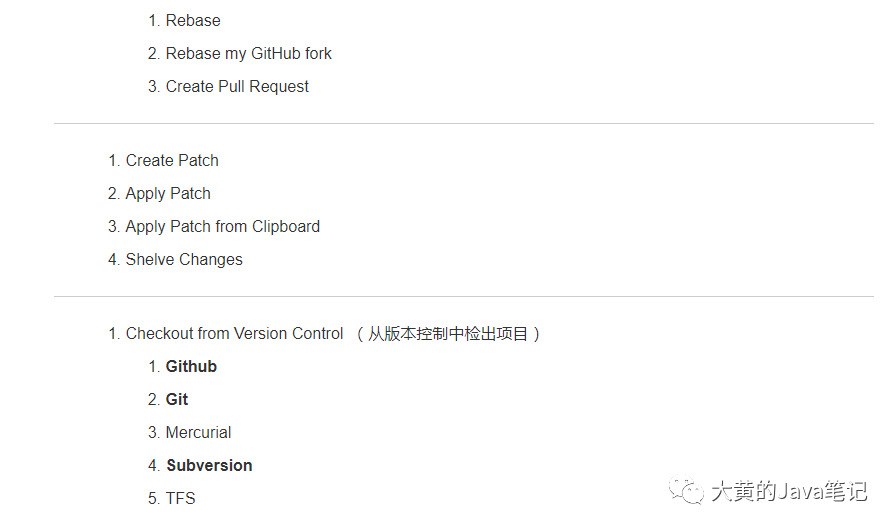Select 'Rebase my GitHub fork' text
896x530 pixels.
coord(248,53)
